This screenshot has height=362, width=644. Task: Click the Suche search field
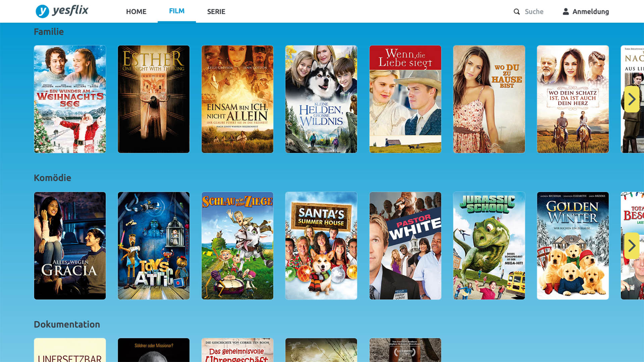534,12
